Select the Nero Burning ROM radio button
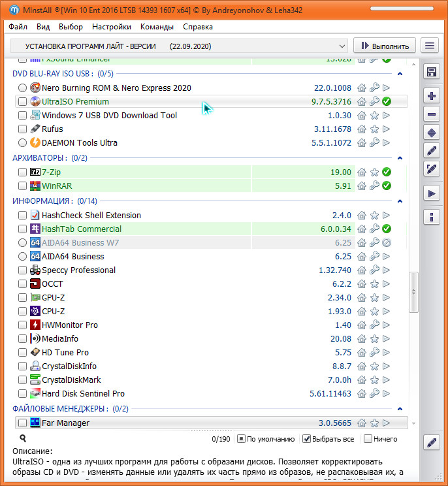The image size is (448, 486). click(23, 88)
